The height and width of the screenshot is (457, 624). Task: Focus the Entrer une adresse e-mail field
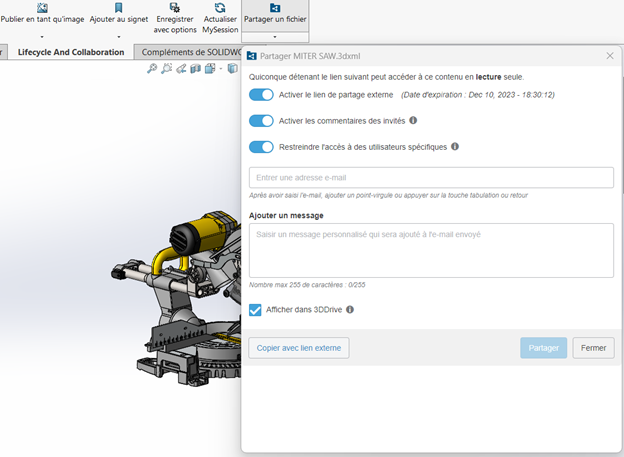tap(431, 178)
